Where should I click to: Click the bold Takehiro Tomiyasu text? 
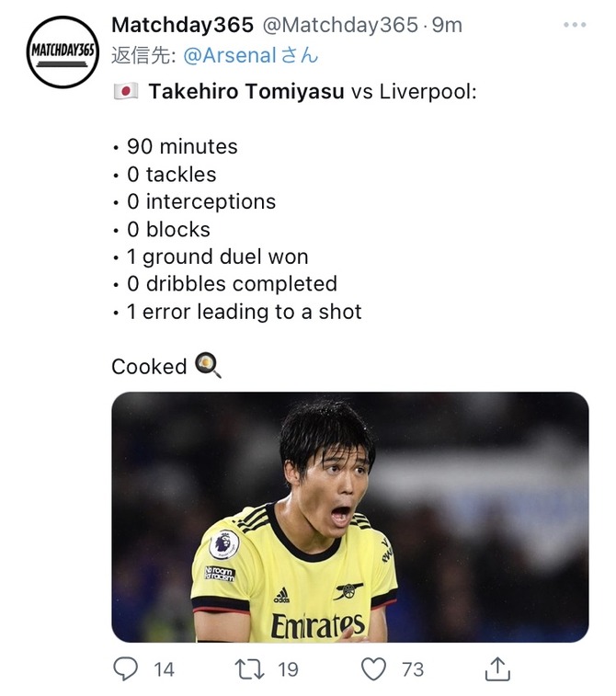(x=247, y=92)
